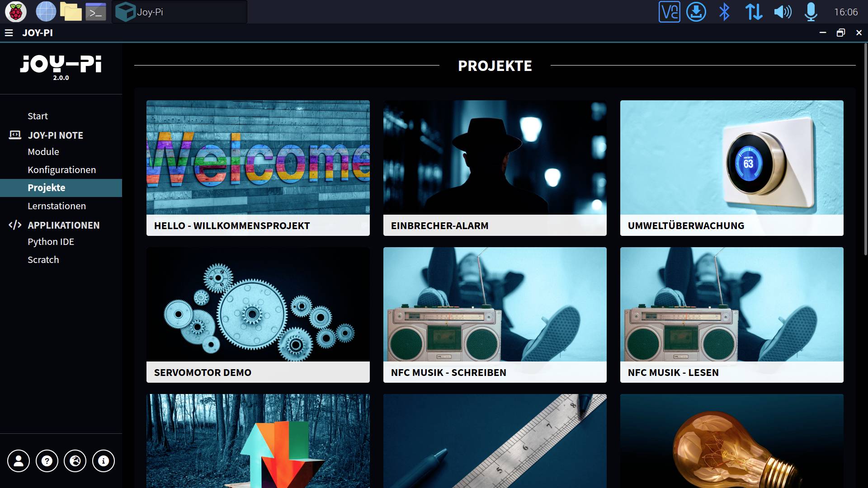This screenshot has height=488, width=868.
Task: Click the user profile icon
Action: tap(19, 461)
